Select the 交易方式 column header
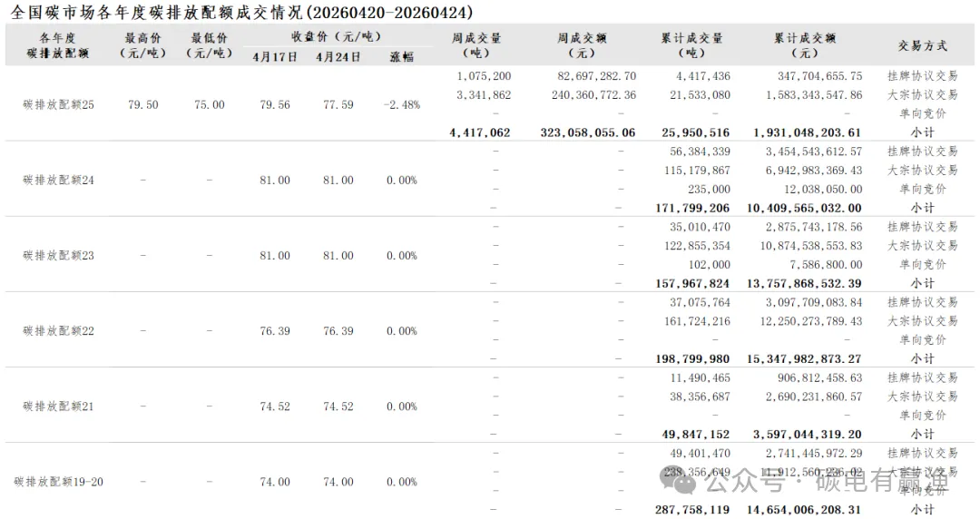The image size is (980, 519). (922, 45)
